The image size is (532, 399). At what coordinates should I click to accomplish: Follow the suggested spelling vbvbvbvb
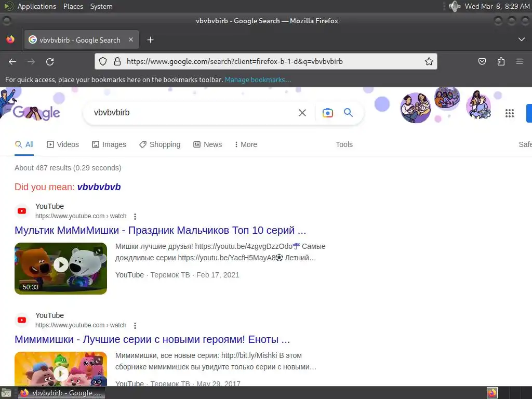pos(99,187)
